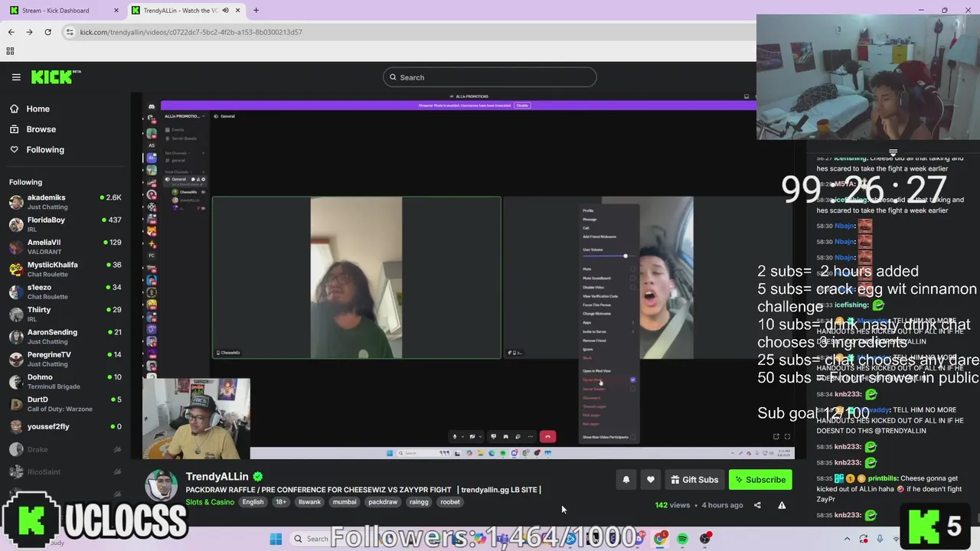Open PeregrineTV channel
Image resolution: width=980 pixels, height=551 pixels.
pyautogui.click(x=65, y=359)
